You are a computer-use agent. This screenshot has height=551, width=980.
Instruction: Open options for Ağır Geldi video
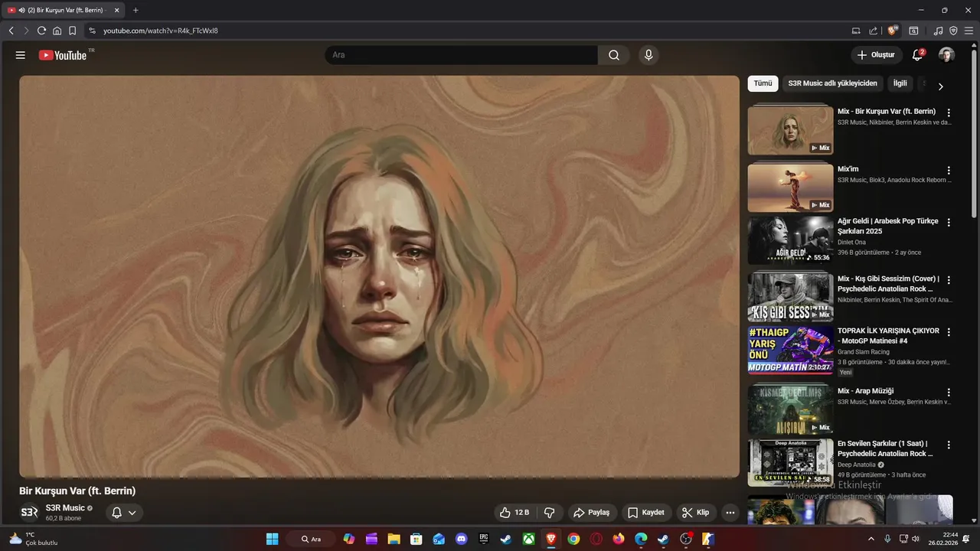(x=949, y=222)
